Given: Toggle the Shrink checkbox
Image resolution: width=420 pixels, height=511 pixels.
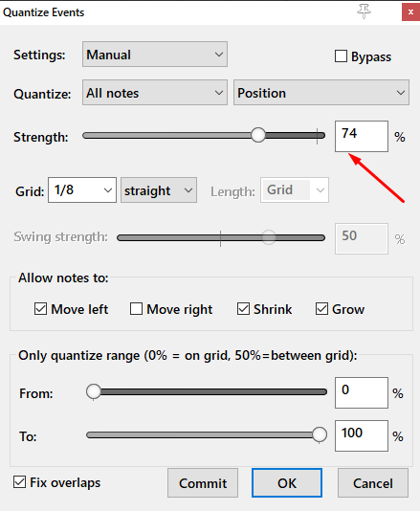Looking at the screenshot, I should click(x=243, y=309).
